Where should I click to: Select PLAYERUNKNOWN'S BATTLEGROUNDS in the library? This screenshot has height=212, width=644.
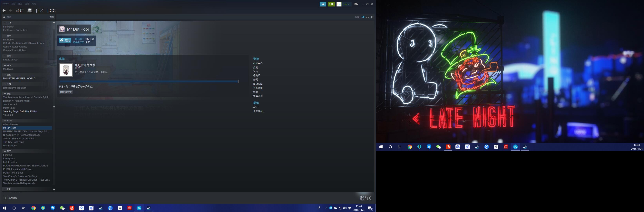(25, 166)
